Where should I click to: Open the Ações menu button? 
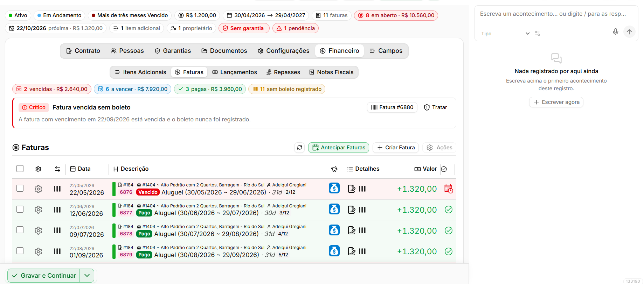439,148
